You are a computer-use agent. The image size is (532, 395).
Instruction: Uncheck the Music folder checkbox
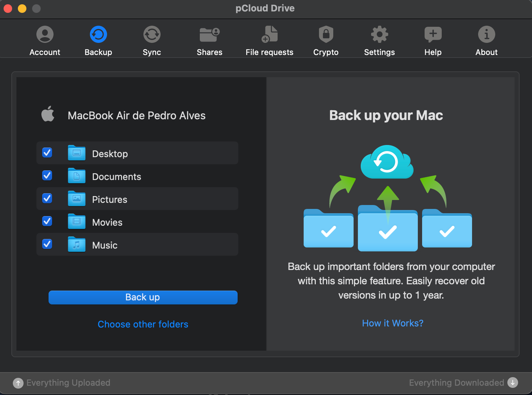(47, 244)
